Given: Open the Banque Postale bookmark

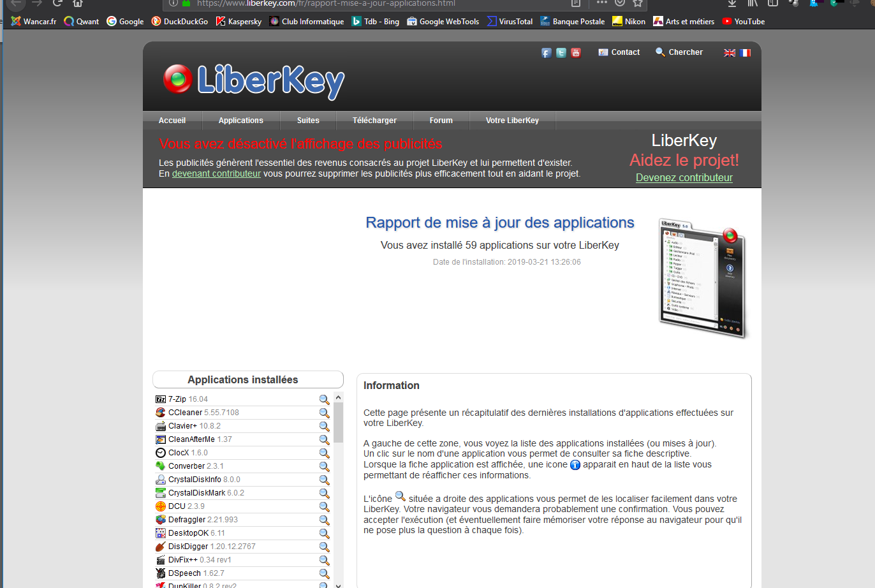Looking at the screenshot, I should (573, 21).
